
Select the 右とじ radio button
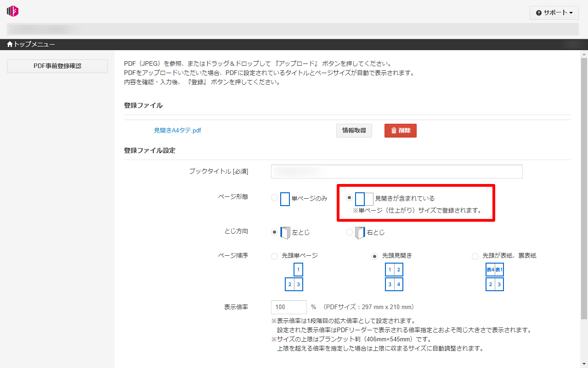(350, 232)
